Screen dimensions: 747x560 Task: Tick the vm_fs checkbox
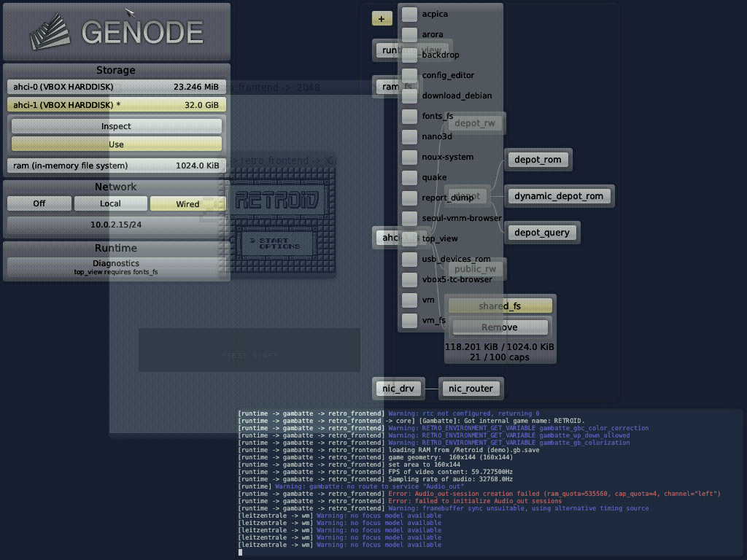click(409, 321)
